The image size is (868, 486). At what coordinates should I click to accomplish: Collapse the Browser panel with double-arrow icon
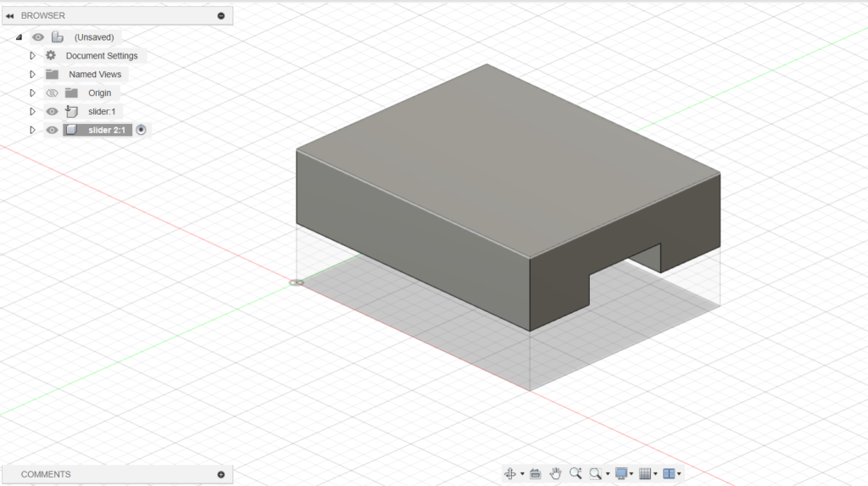[x=9, y=15]
